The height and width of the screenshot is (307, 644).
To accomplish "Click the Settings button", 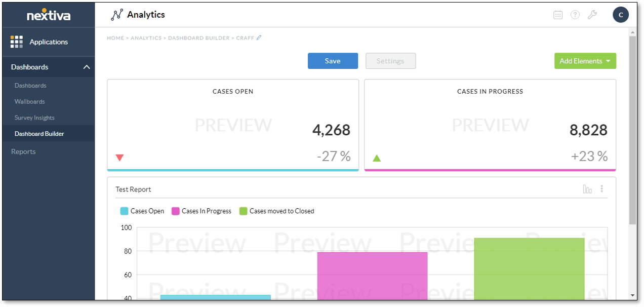I will click(390, 61).
